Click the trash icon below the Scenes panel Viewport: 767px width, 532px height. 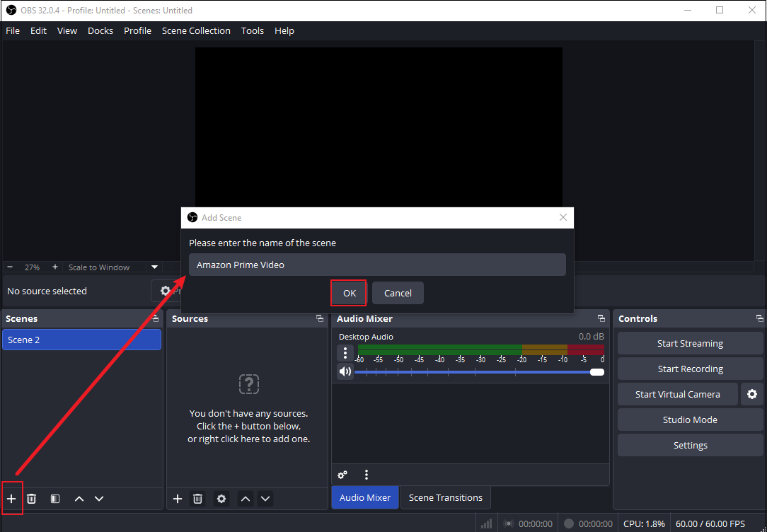click(31, 498)
